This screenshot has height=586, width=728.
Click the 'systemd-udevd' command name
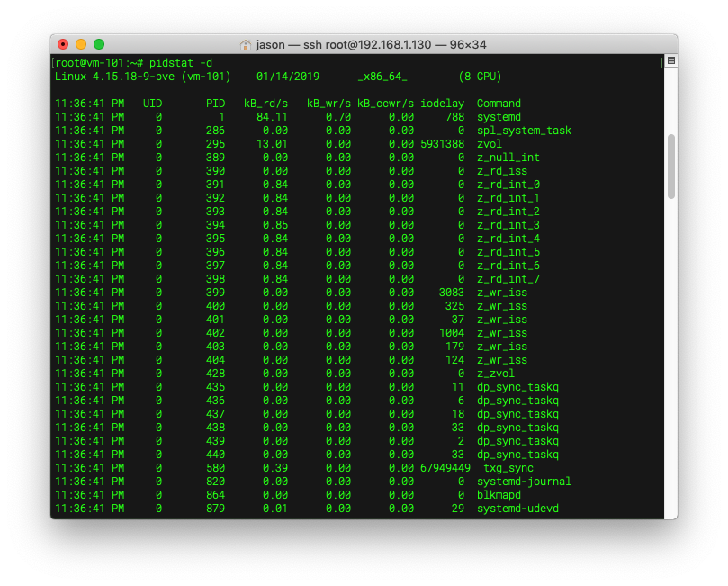click(x=517, y=508)
